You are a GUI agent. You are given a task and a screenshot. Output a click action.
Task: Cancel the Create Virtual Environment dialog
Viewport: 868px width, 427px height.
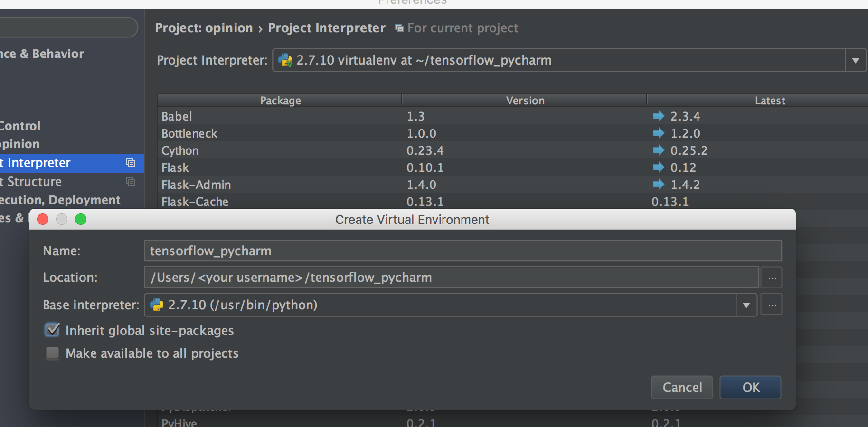682,388
